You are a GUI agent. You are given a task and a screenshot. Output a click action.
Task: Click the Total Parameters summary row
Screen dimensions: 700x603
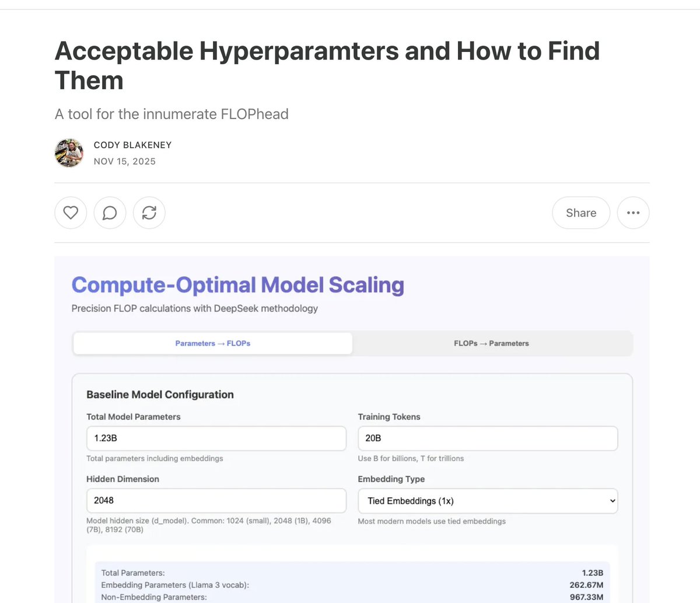coord(350,573)
